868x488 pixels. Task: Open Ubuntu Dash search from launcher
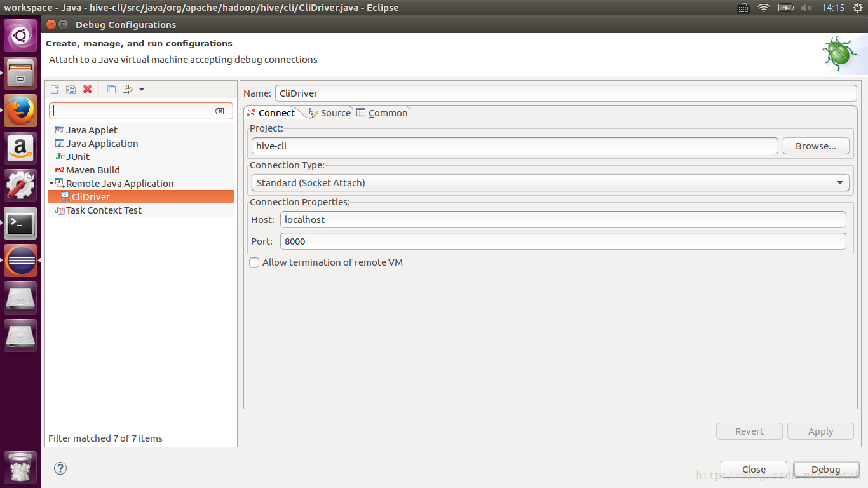pyautogui.click(x=20, y=36)
